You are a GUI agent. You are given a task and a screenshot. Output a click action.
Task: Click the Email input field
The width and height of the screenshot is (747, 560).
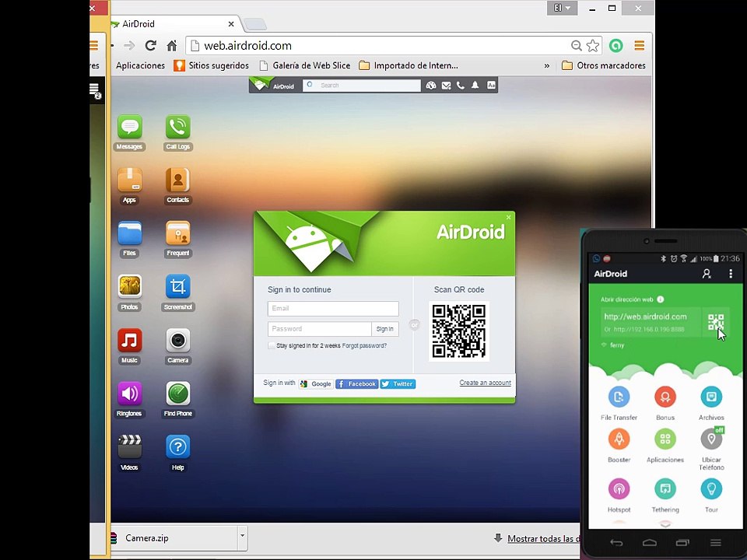[333, 309]
